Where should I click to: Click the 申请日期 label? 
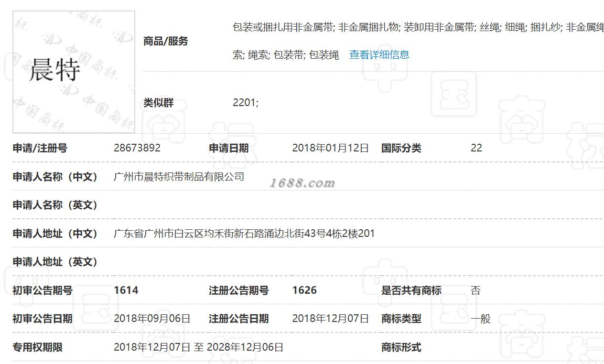[x=229, y=148]
